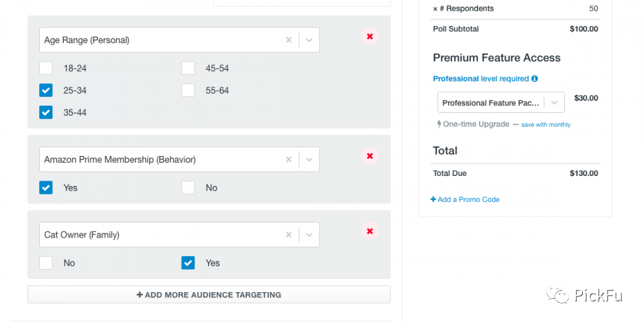This screenshot has width=644, height=322.
Task: Click the Add a Promo Code link
Action: point(465,199)
